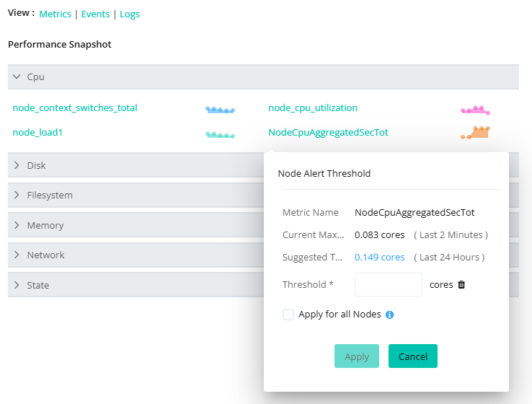Expand the Disk section

[x=17, y=165]
